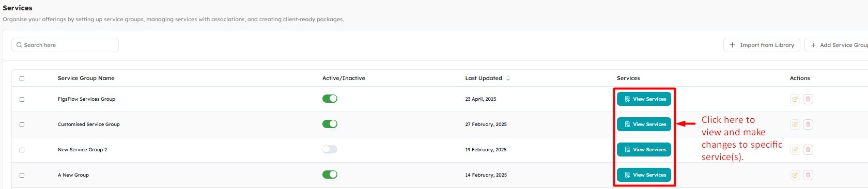Toggle Customised Service Group active switch
This screenshot has height=189, width=868.
click(x=330, y=124)
